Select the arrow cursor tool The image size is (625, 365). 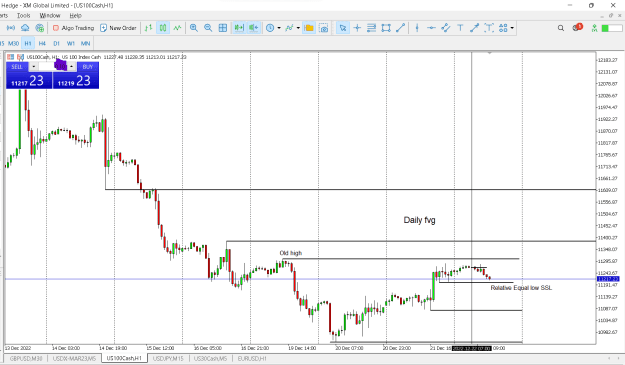pyautogui.click(x=342, y=28)
